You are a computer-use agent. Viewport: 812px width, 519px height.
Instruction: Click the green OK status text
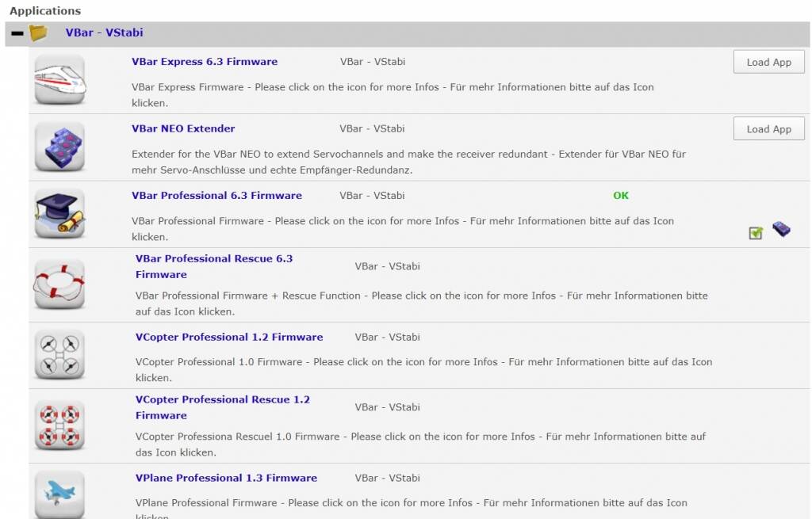coord(621,196)
